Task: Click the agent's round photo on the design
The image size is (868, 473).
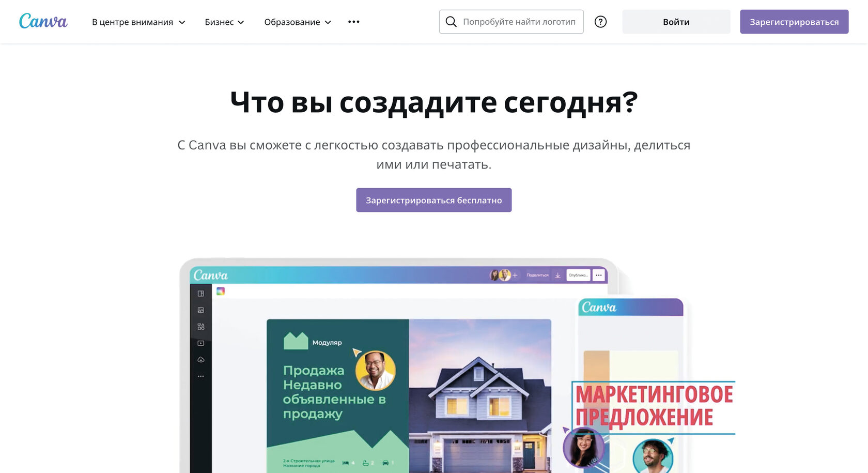Action: [376, 370]
